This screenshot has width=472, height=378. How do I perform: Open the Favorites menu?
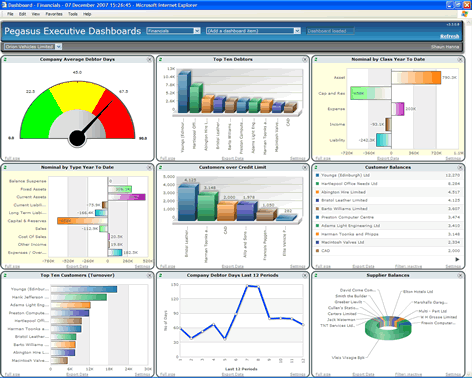coord(54,14)
